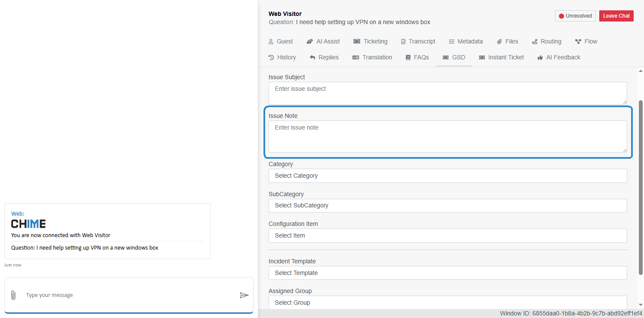Viewport: 644px width, 318px height.
Task: Click the Transcript document icon
Action: pos(403,42)
